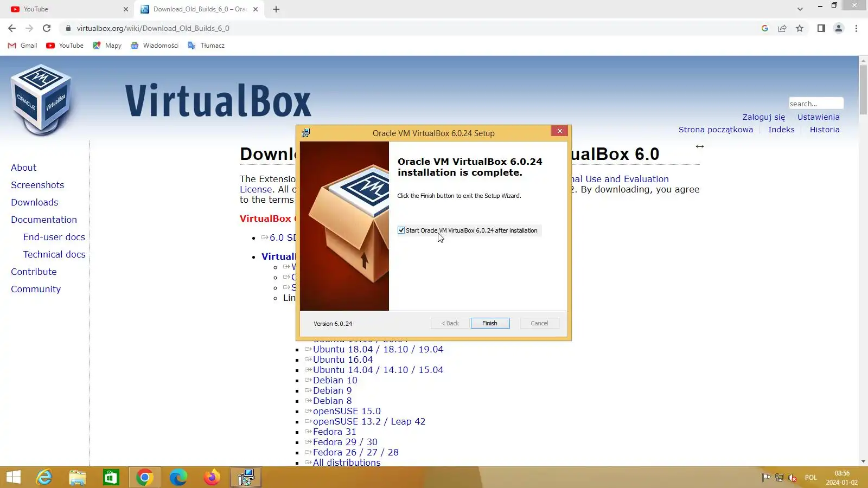The width and height of the screenshot is (868, 488).
Task: Click the muted volume tray icon
Action: tap(793, 478)
